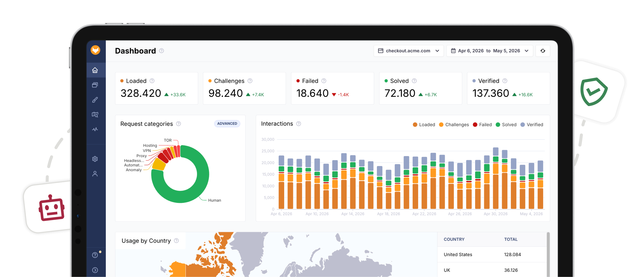
Task: Click the TOTAL column header
Action: (x=511, y=239)
